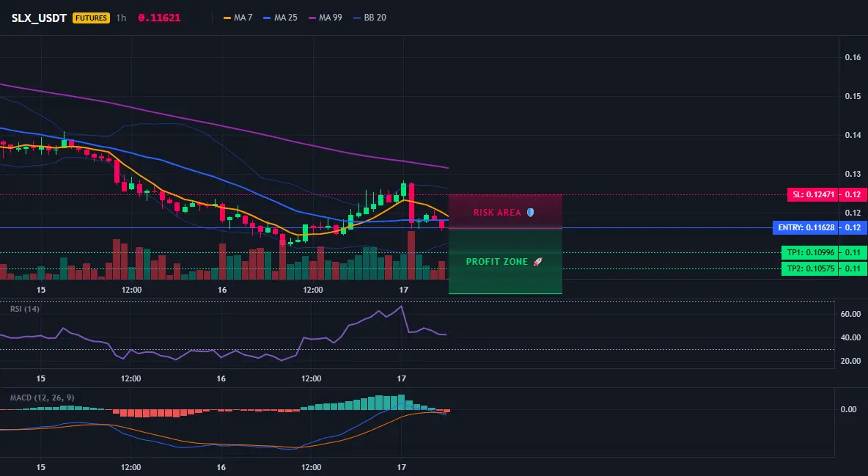Image resolution: width=868 pixels, height=476 pixels.
Task: Select the TP2: 0.10575 label
Action: [809, 268]
